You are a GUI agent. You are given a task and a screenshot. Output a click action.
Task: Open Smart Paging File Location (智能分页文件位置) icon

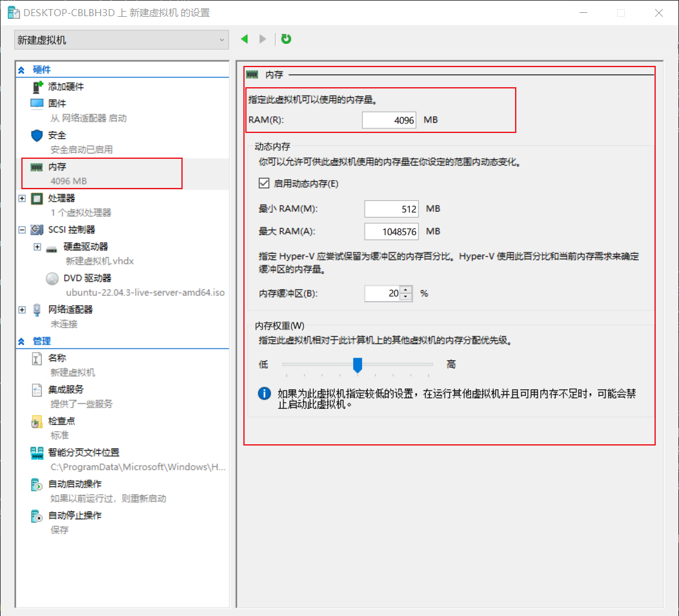tap(37, 453)
